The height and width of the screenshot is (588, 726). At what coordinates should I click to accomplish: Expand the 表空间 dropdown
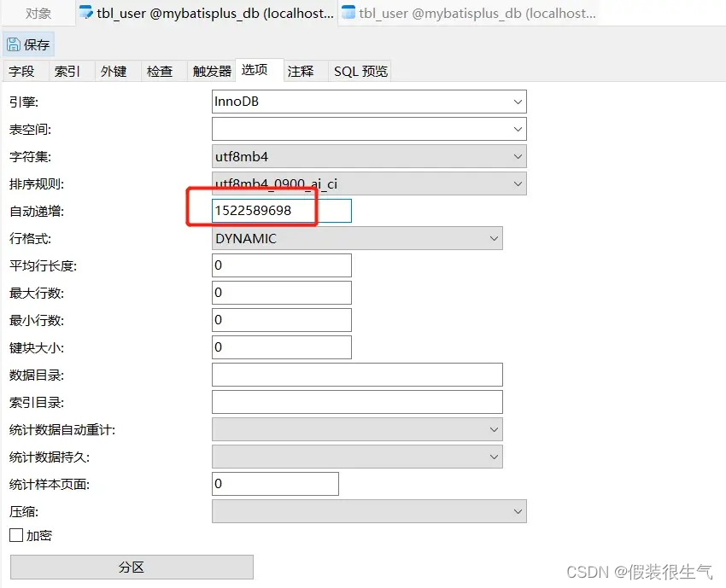click(x=518, y=129)
